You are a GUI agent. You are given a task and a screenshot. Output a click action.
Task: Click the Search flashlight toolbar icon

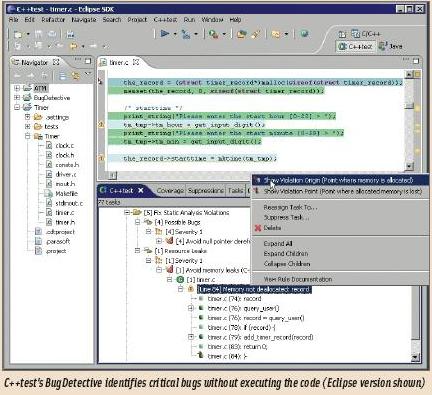point(256,34)
